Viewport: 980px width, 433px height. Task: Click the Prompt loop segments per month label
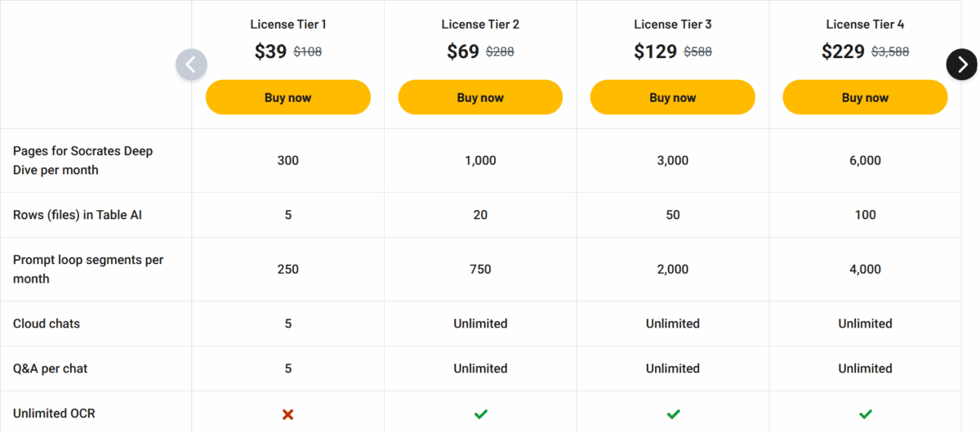88,269
